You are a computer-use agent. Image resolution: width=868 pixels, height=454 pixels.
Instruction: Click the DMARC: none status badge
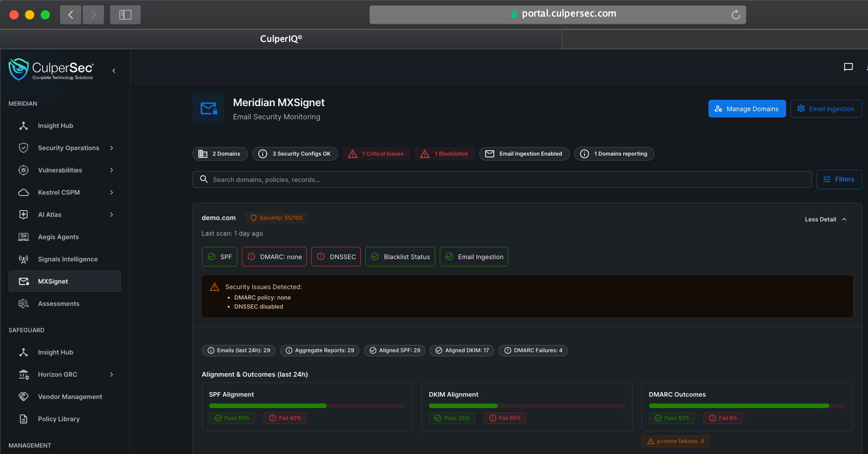point(274,257)
